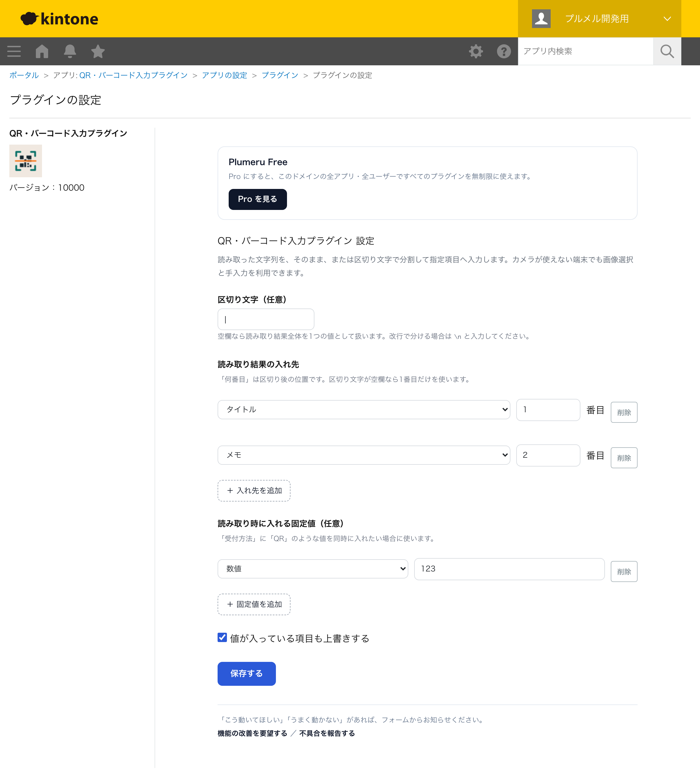700x782 pixels.
Task: Click fixed value field containing 123
Action: click(x=509, y=569)
